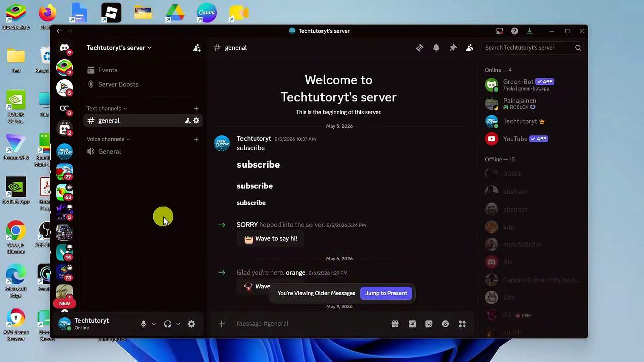Image resolution: width=644 pixels, height=362 pixels.
Task: Open the Tech Tutor server icon
Action: (64, 151)
